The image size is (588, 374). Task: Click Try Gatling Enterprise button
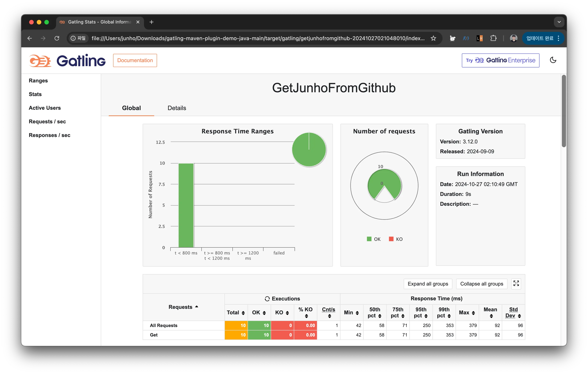coord(500,60)
